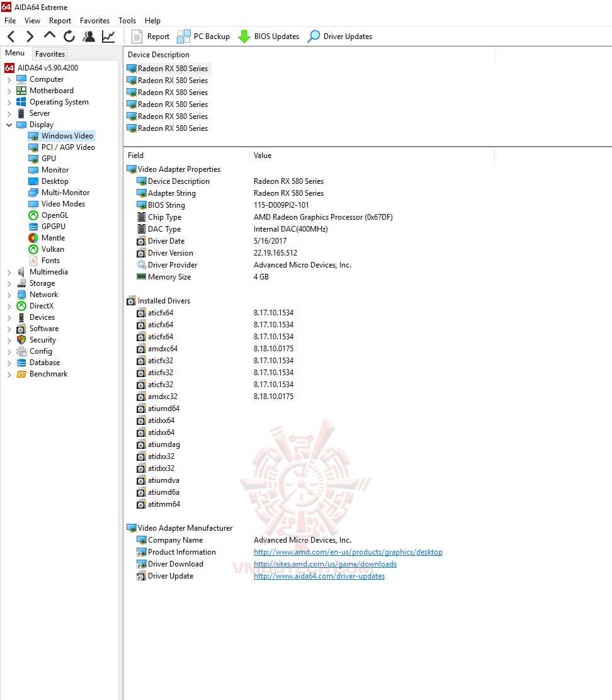
Task: Select the first Radeon RX 580 Series device
Action: pyautogui.click(x=168, y=69)
